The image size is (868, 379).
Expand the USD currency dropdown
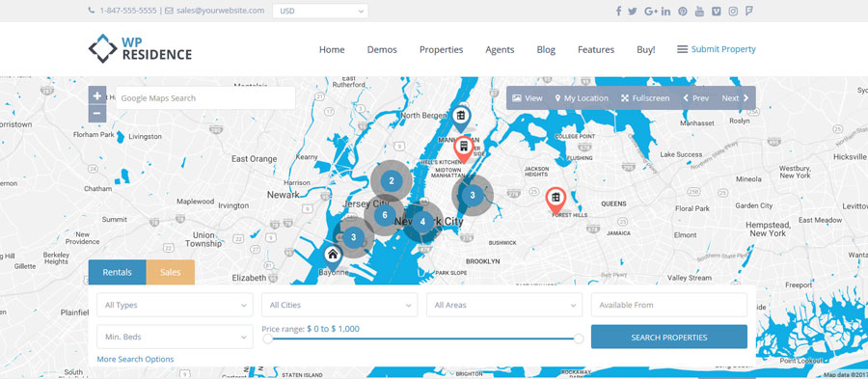tap(320, 11)
